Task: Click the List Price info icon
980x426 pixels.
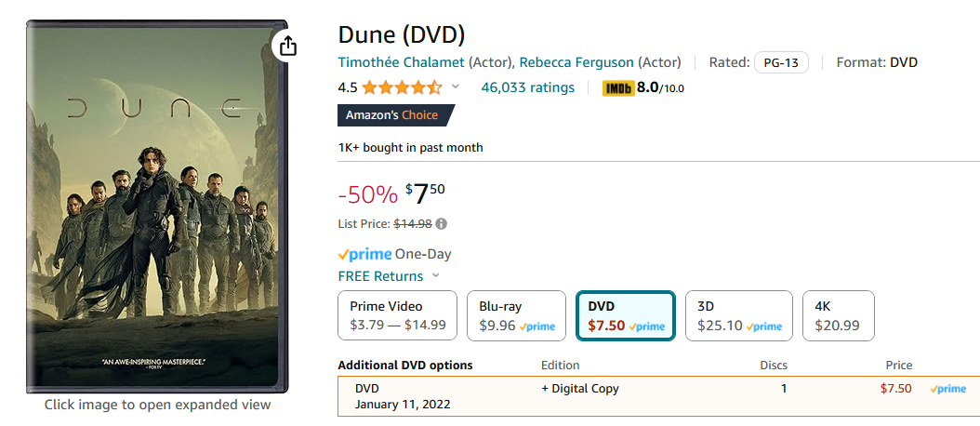Action: pos(442,224)
